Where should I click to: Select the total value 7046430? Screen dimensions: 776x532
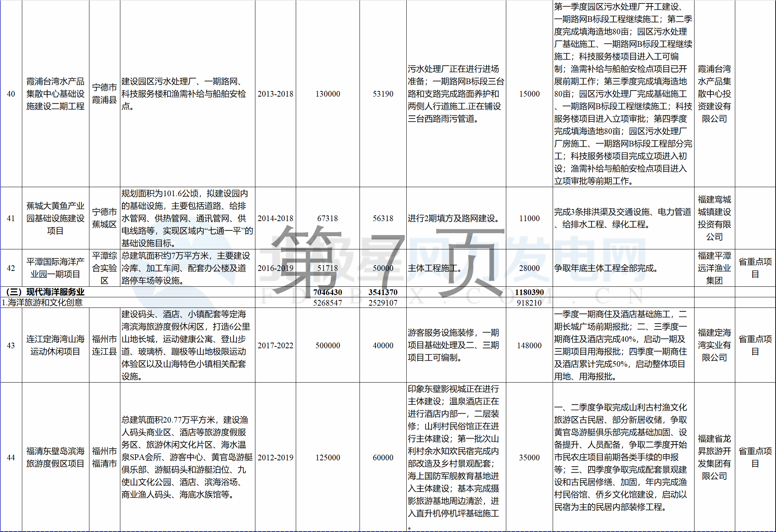pos(327,292)
